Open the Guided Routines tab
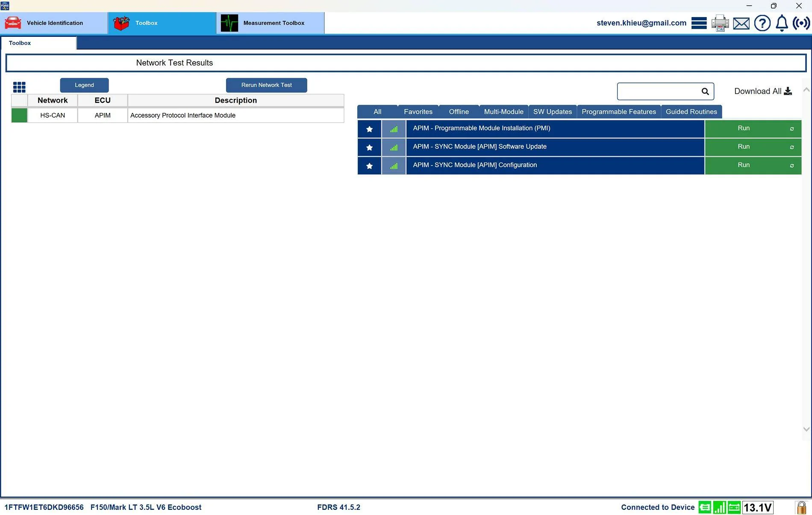Viewport: 812px width, 515px height. click(x=691, y=112)
